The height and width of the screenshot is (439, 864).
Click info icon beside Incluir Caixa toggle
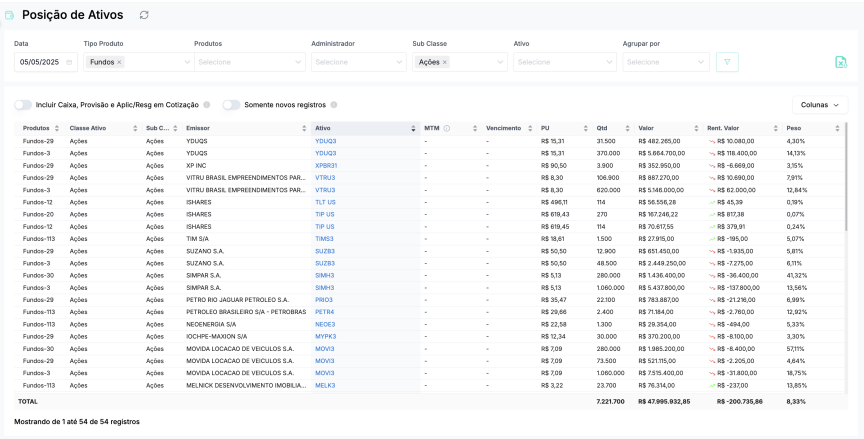click(x=207, y=105)
